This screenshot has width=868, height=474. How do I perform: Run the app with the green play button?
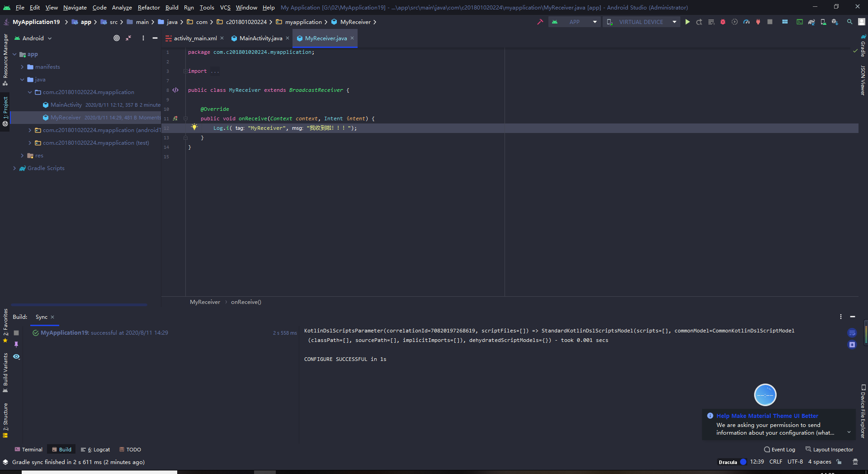tap(687, 22)
